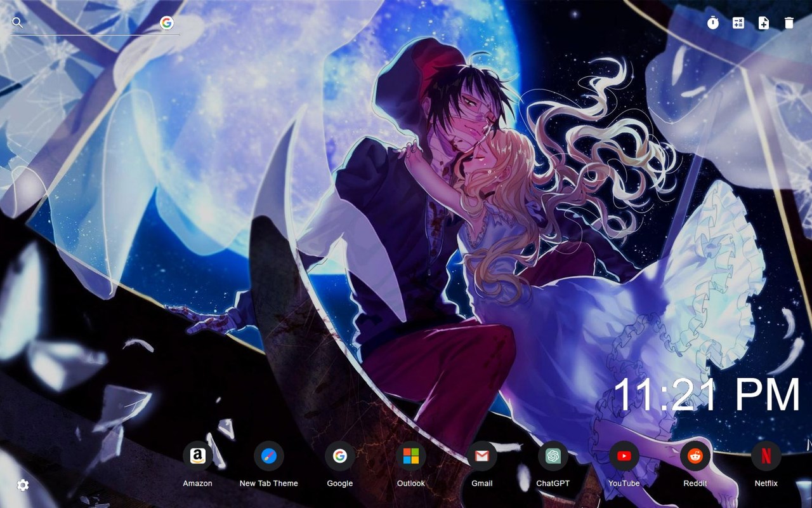Open settings gear icon
This screenshot has width=812, height=508.
click(23, 485)
